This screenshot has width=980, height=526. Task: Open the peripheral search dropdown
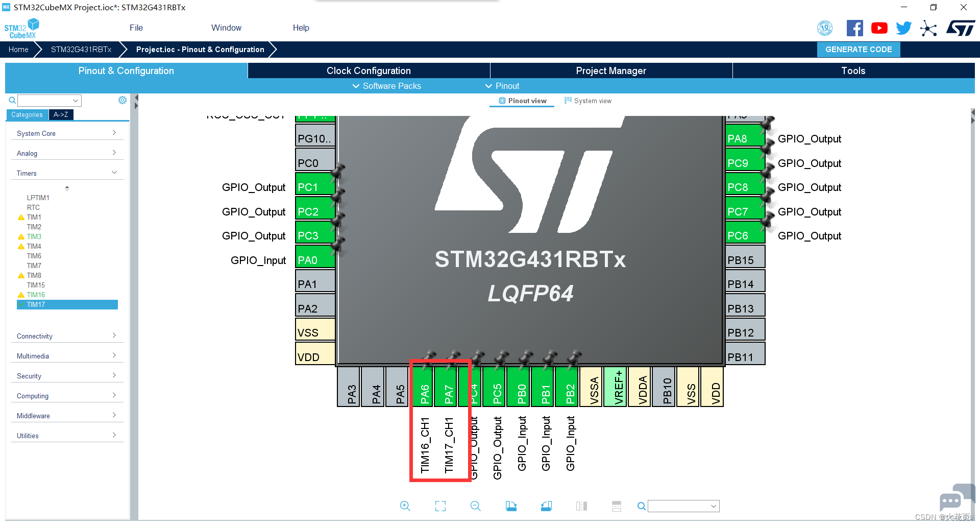[75, 101]
